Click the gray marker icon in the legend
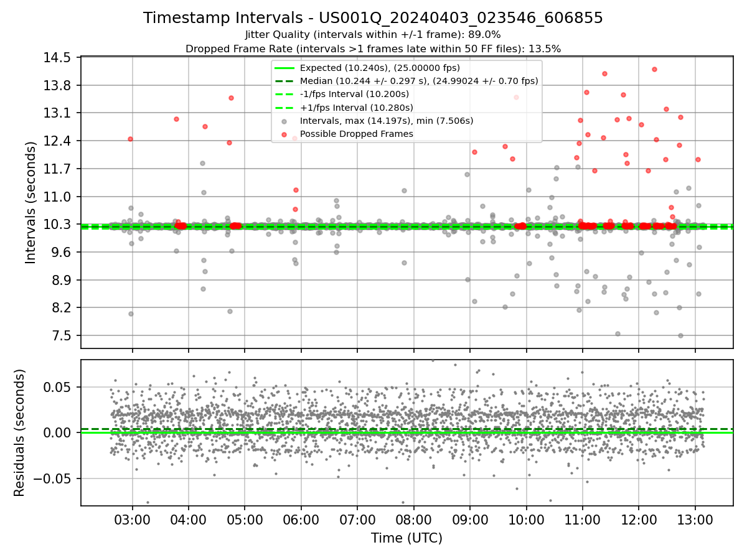This screenshot has height=560, width=747. click(284, 121)
